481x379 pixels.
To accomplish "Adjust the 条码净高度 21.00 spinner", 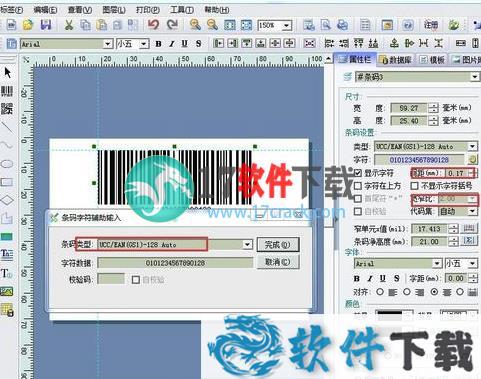I will point(453,241).
